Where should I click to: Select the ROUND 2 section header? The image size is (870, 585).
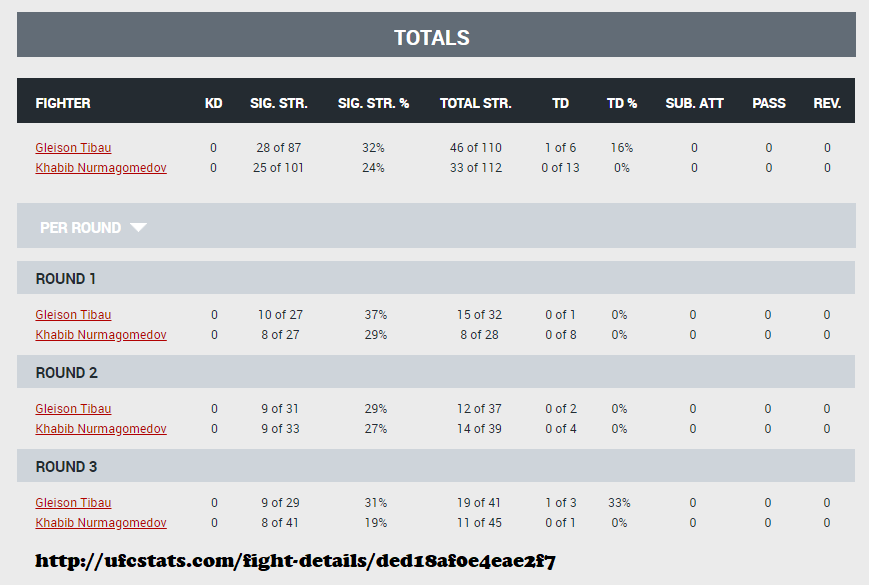coord(66,372)
